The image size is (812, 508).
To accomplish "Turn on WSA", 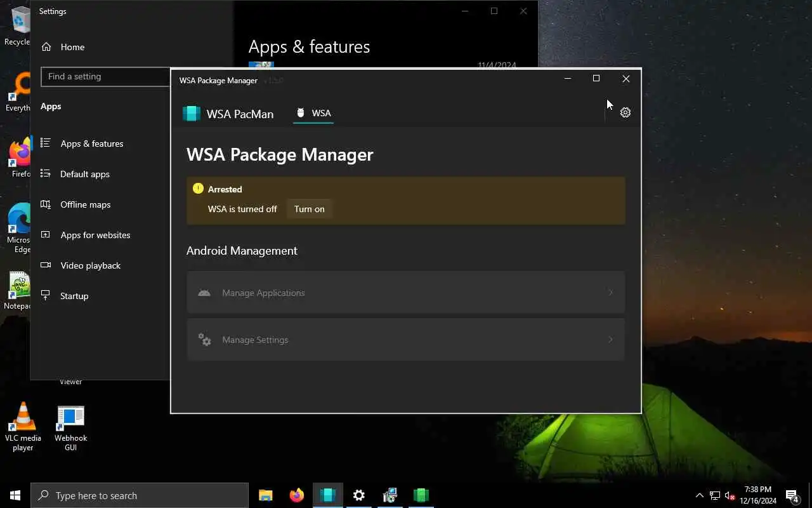I will [x=309, y=209].
